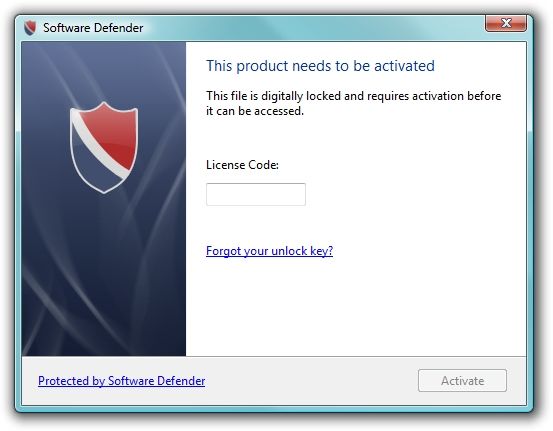Click empty title bar area beside the close button

pyautogui.click(x=317, y=27)
